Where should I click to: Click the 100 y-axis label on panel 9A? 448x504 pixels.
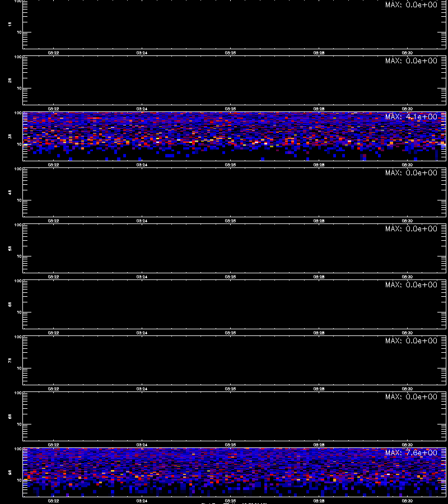[x=18, y=449]
